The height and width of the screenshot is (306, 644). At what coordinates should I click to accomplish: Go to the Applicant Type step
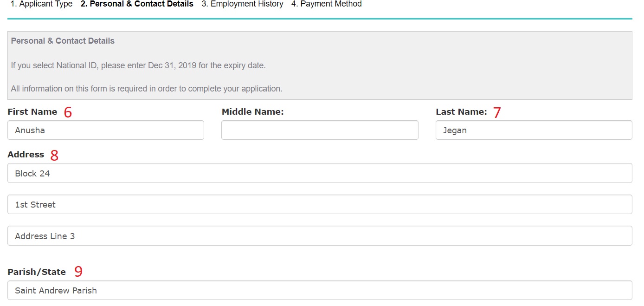point(41,4)
